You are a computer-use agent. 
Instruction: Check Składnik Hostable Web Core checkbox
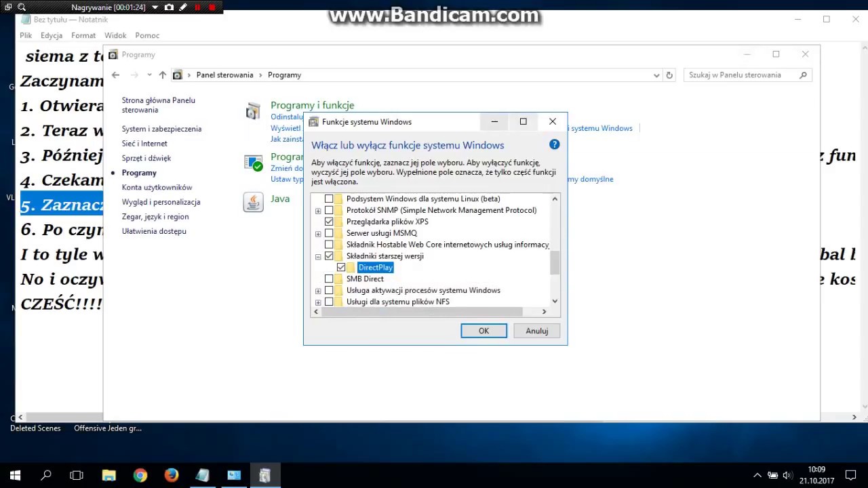click(329, 245)
